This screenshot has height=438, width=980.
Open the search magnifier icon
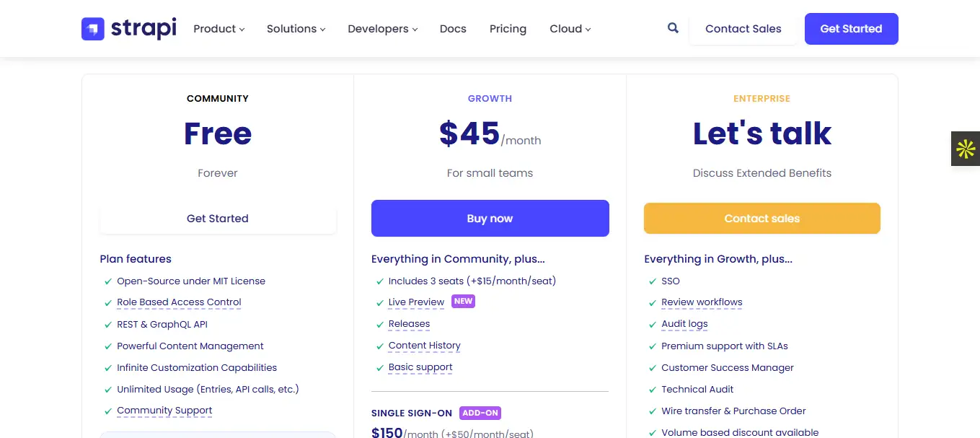(x=673, y=29)
